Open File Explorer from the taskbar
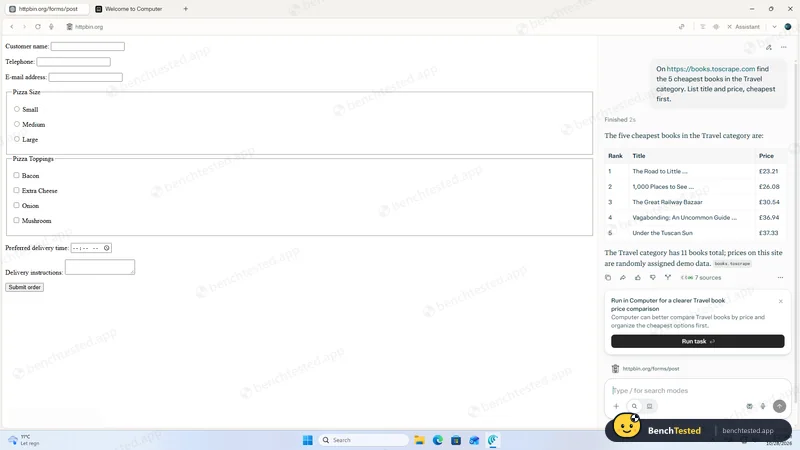This screenshot has height=450, width=800. pyautogui.click(x=419, y=440)
